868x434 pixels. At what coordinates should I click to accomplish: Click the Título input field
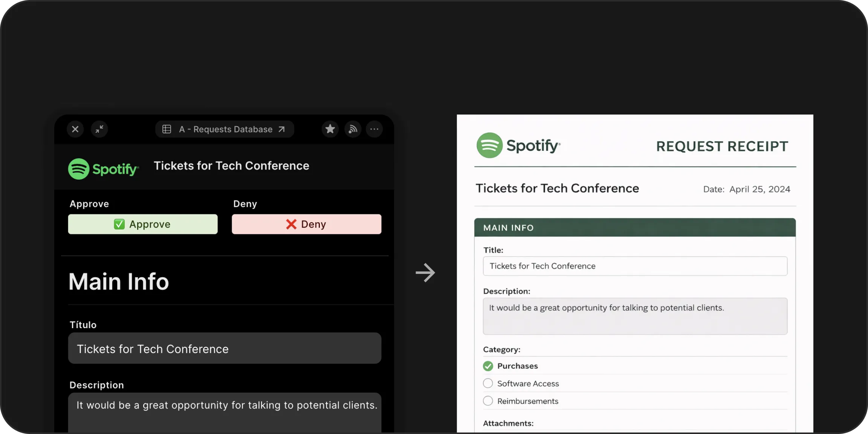225,348
